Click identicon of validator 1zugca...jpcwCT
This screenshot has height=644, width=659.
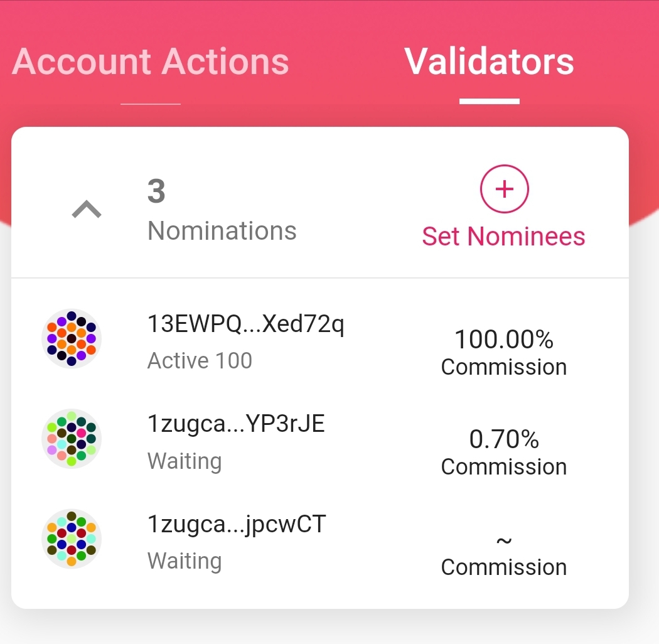72,539
